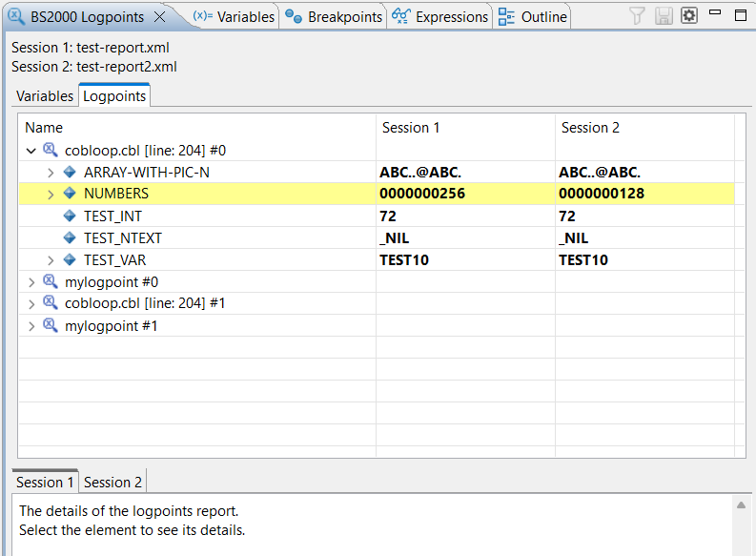756x556 pixels.
Task: Switch to the Variables sub-tab
Action: coord(45,96)
